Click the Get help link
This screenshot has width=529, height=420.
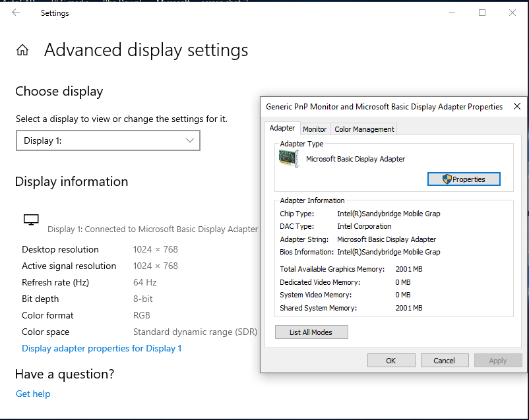(x=33, y=394)
